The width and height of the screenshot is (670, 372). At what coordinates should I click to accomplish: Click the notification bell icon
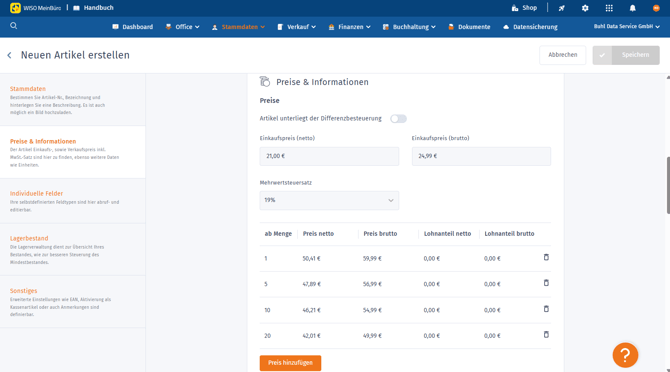pyautogui.click(x=632, y=8)
